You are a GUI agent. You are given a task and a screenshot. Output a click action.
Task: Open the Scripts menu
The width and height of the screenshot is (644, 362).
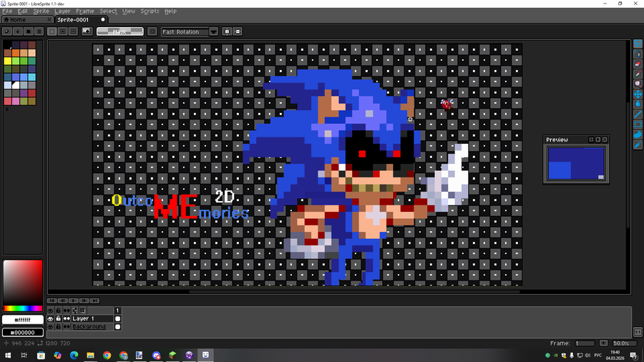pos(150,11)
